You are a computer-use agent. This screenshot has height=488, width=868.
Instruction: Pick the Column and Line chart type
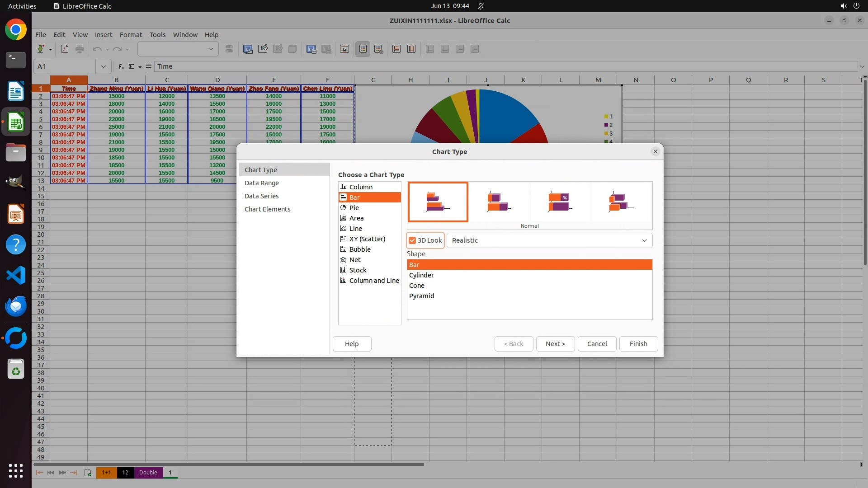tap(374, 281)
